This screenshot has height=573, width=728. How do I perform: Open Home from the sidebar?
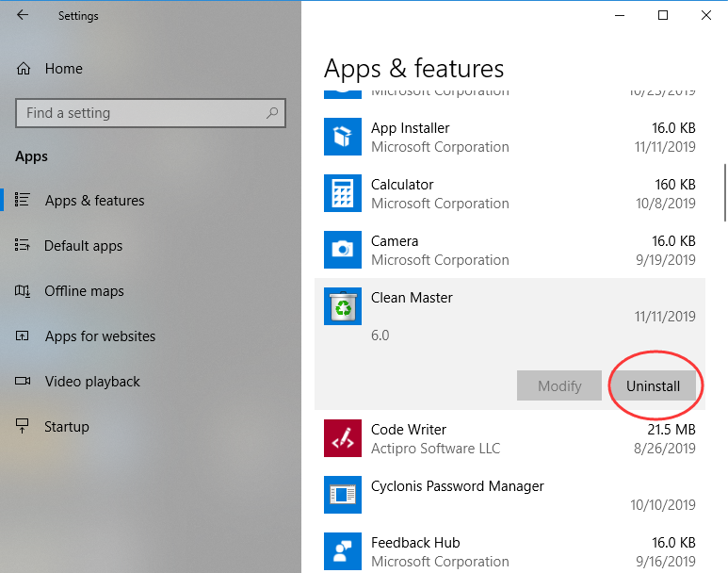[64, 69]
